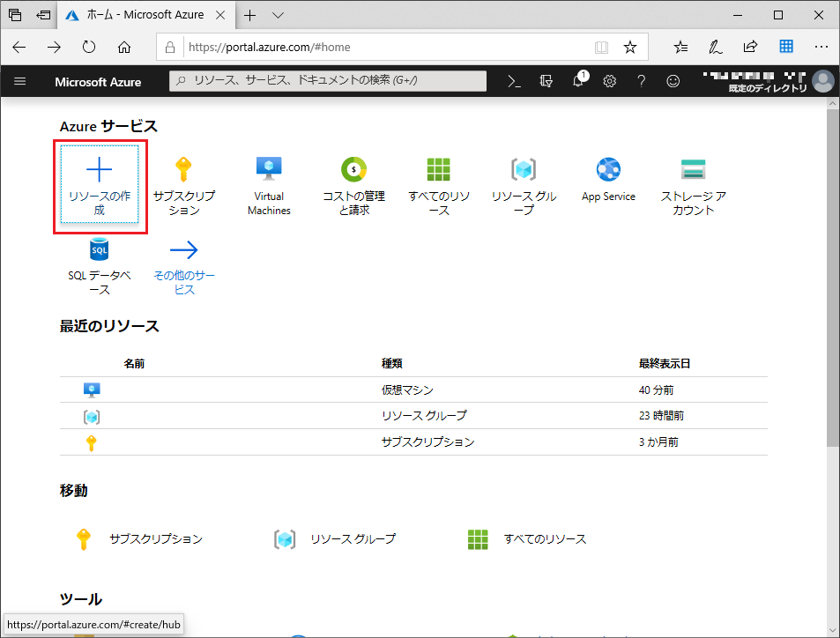
Task: Click the 名前 column header
Action: tap(134, 364)
